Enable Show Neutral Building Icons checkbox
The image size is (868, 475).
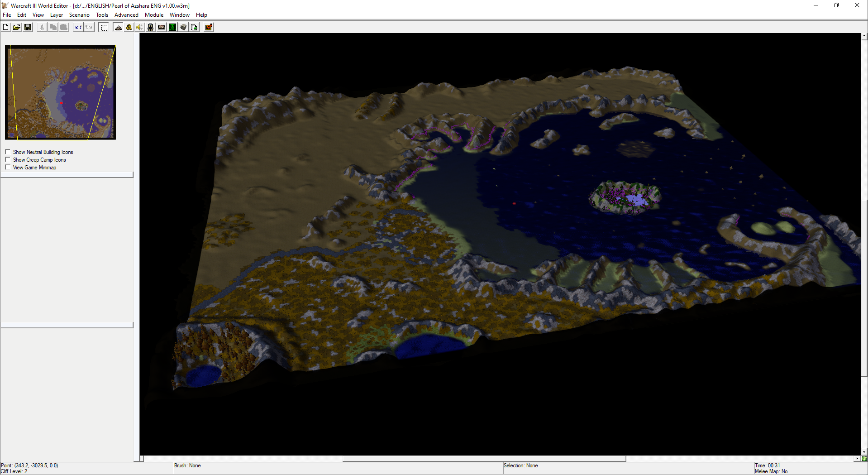click(8, 152)
